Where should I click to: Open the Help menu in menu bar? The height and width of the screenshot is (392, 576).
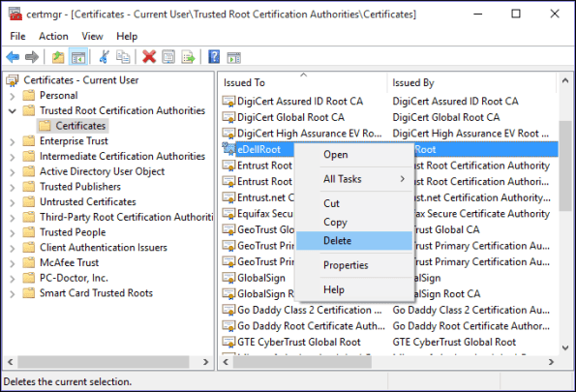click(x=127, y=37)
